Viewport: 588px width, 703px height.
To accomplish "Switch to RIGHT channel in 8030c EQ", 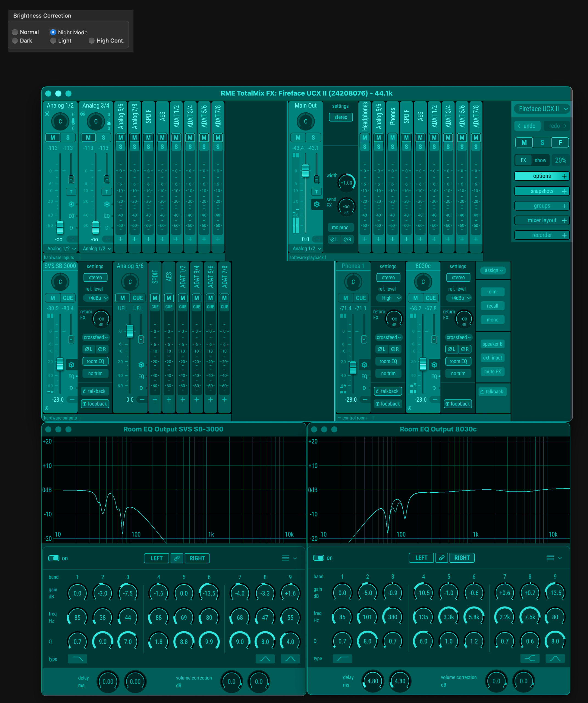I will (x=462, y=558).
